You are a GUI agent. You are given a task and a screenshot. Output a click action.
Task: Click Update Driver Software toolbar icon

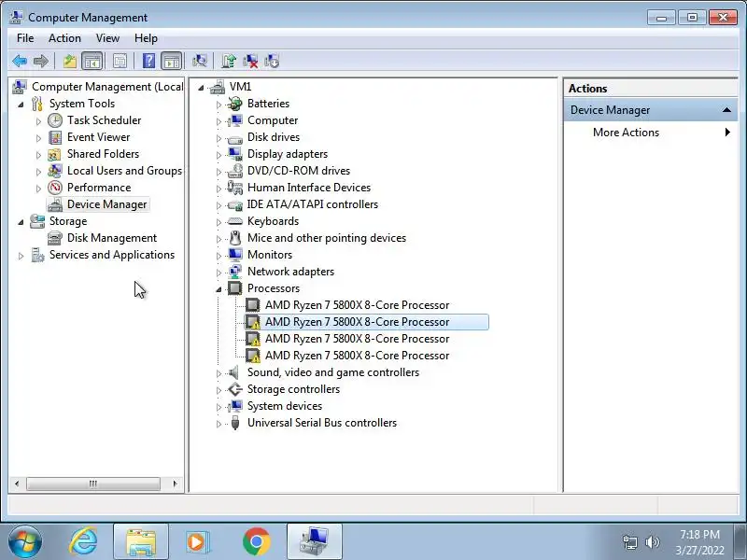pyautogui.click(x=229, y=61)
